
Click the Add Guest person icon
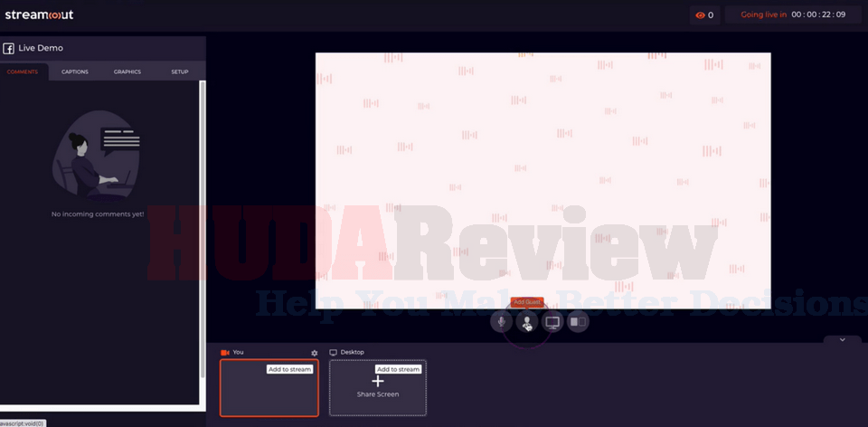[x=527, y=322]
